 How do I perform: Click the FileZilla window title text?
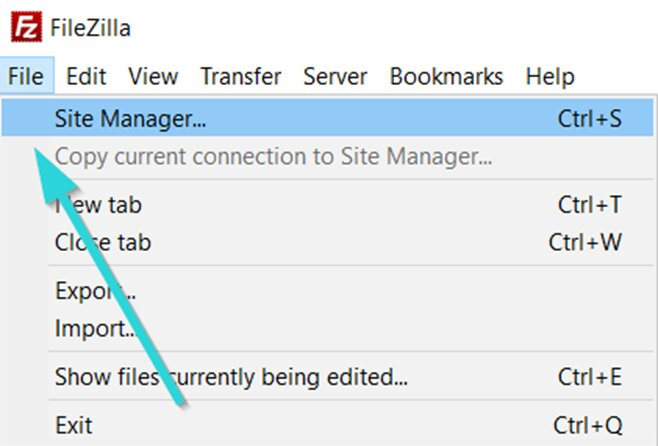[90, 28]
